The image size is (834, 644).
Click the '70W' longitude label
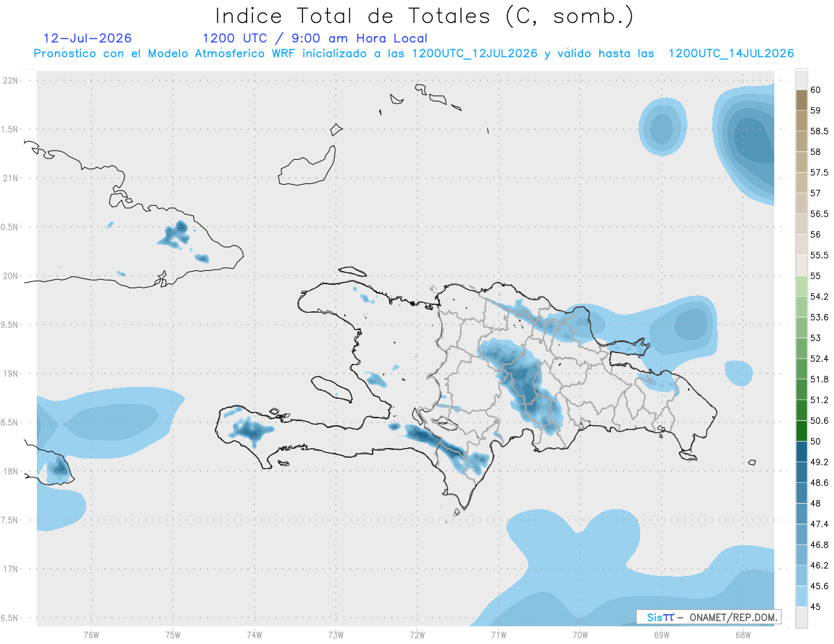click(580, 634)
